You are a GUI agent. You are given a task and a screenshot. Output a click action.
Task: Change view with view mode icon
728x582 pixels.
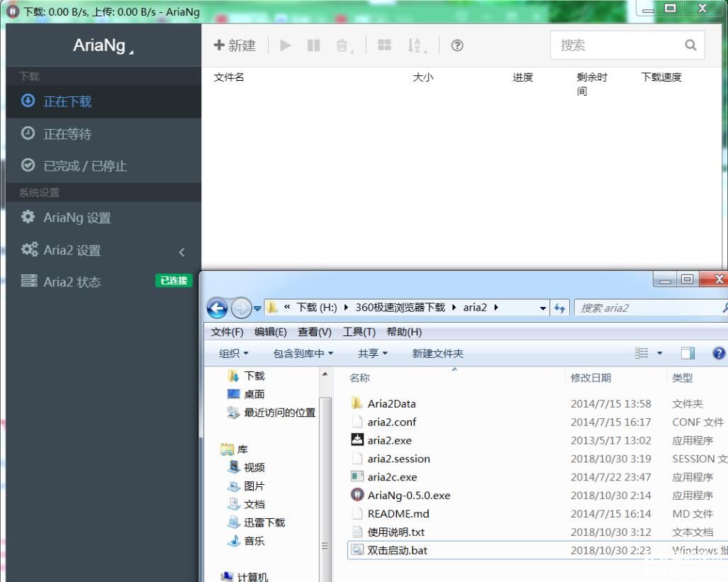click(642, 354)
